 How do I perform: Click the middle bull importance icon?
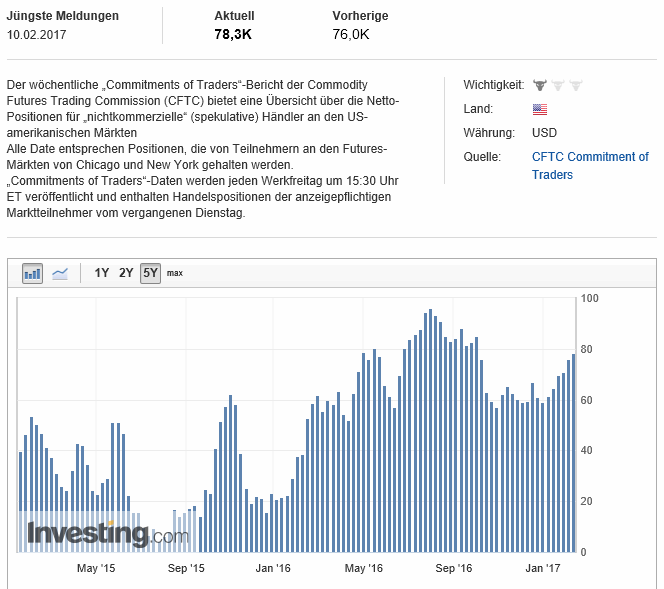point(558,85)
